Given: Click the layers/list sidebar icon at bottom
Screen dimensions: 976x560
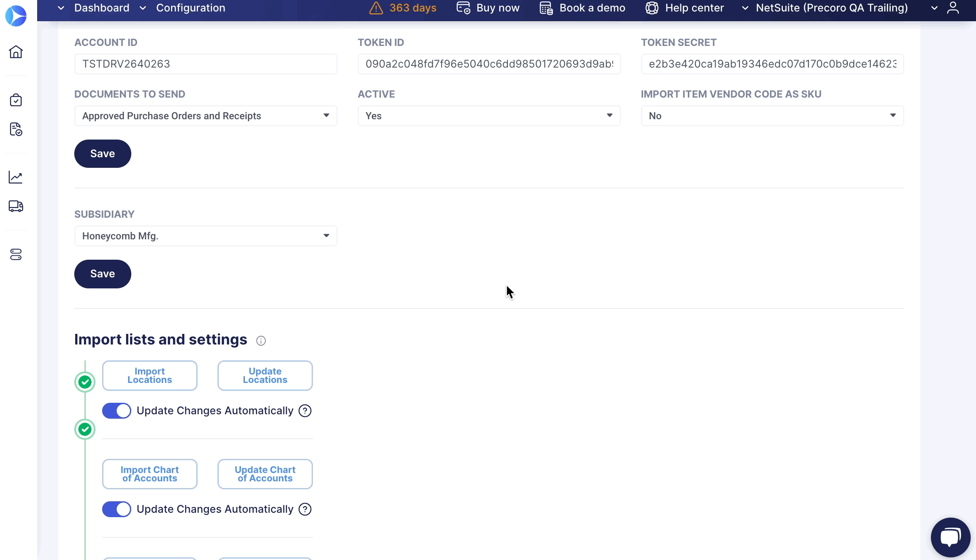Looking at the screenshot, I should pyautogui.click(x=16, y=254).
